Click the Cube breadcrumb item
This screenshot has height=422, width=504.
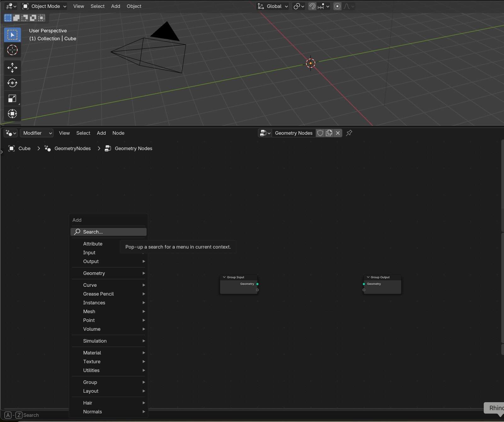(24, 149)
